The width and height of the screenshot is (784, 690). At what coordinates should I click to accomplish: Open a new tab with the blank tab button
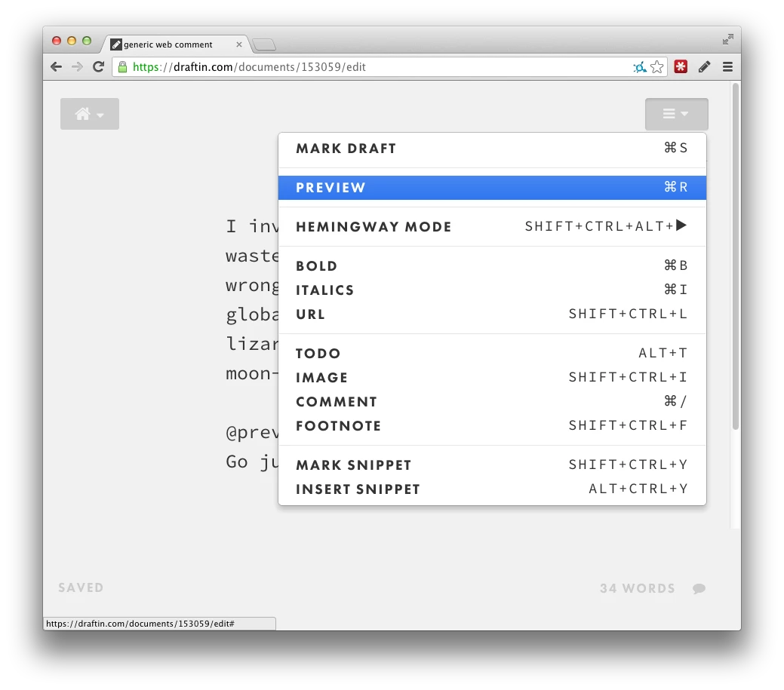(x=263, y=45)
